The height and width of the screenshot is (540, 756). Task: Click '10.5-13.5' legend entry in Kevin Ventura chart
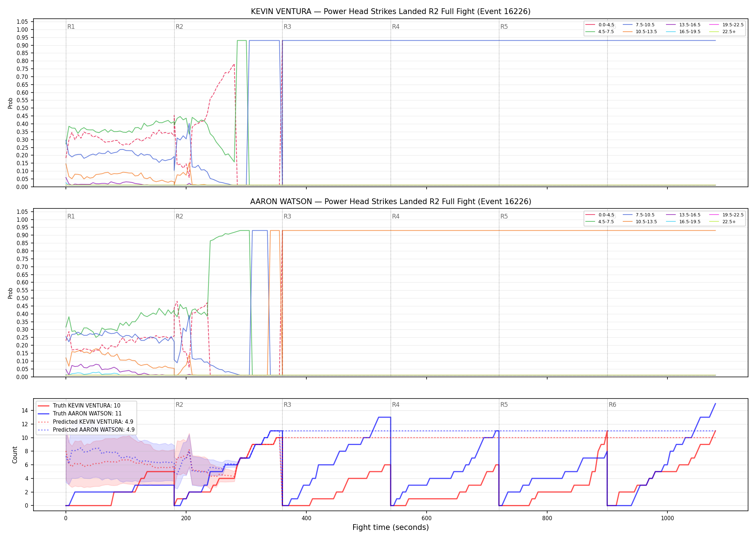(x=640, y=32)
